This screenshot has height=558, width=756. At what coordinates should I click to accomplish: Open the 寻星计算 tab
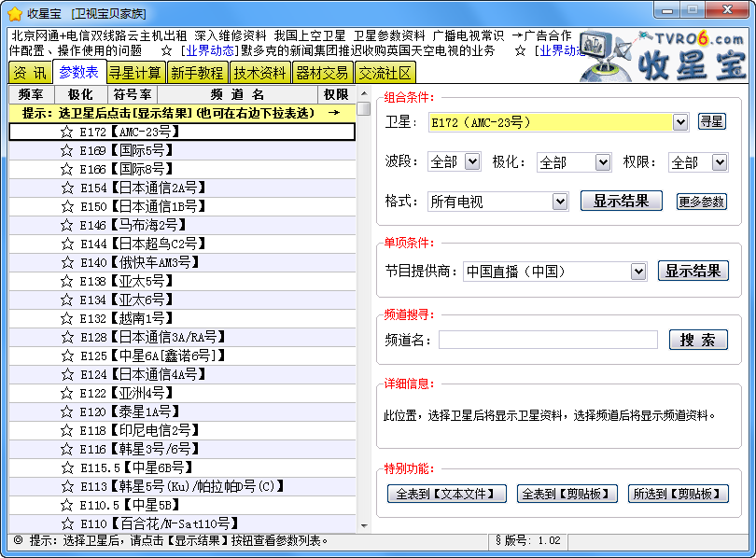(135, 73)
